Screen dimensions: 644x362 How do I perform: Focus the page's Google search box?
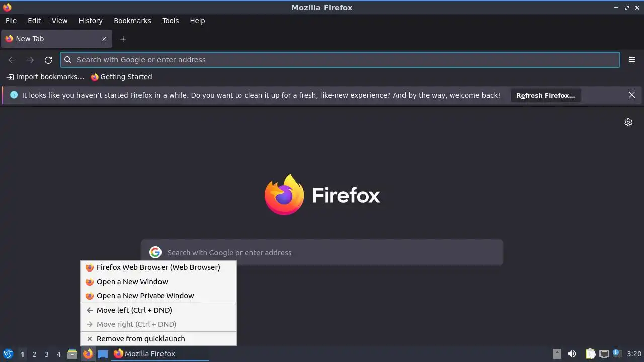322,252
